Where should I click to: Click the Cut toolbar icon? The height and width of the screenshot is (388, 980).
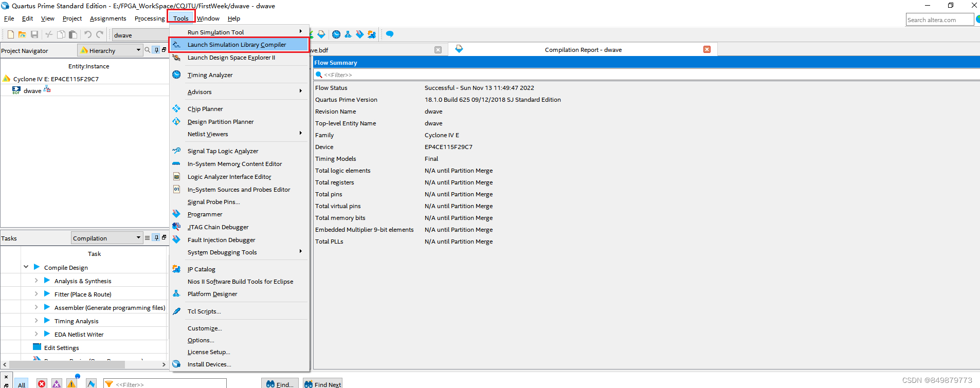tap(49, 34)
